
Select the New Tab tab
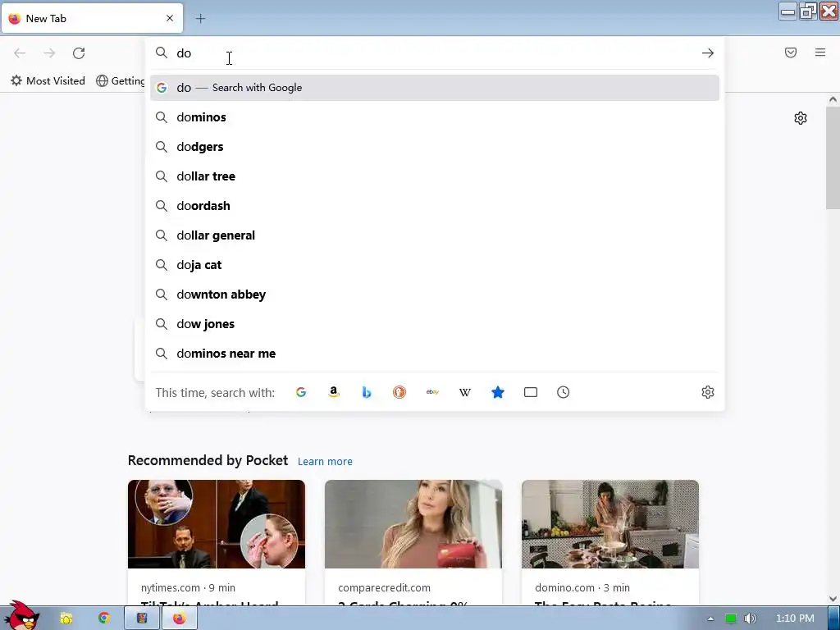[x=92, y=19]
